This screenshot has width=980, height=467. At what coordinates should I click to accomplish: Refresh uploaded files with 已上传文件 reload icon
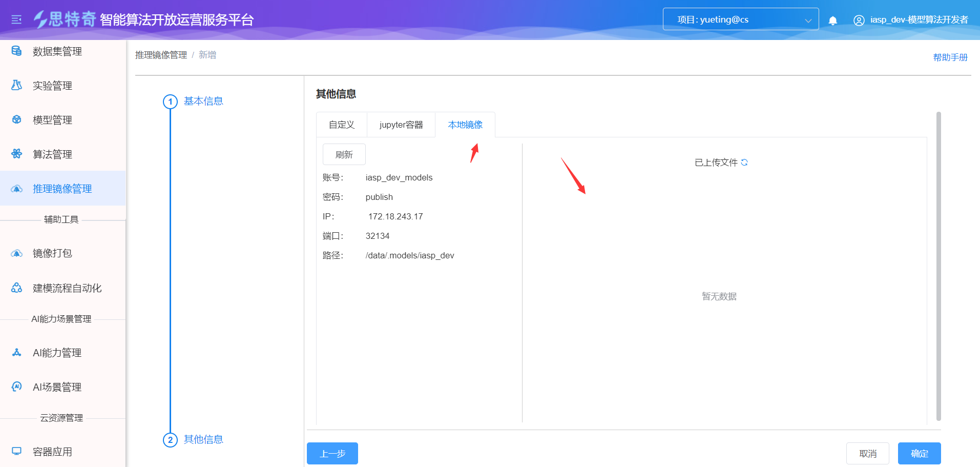pos(744,163)
